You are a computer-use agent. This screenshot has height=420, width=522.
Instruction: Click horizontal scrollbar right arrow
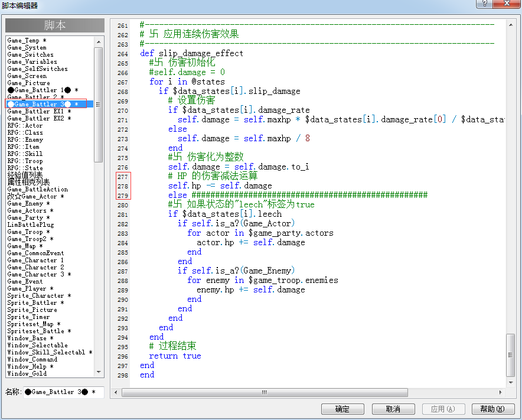(500, 392)
